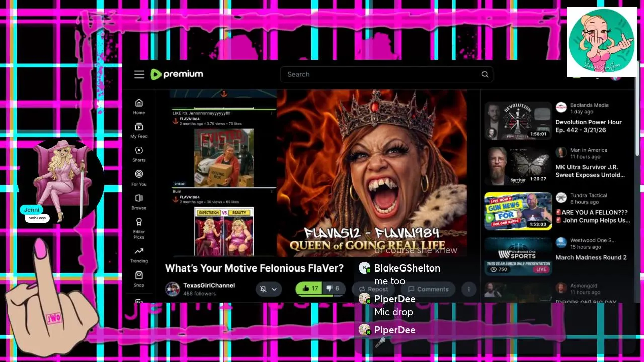Open Shop in the sidebar

click(x=139, y=279)
